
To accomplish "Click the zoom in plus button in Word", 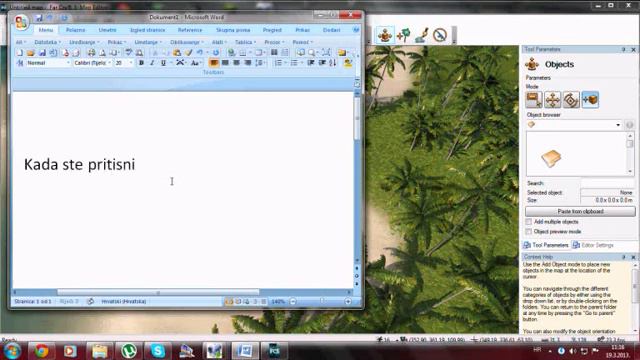I will pos(348,302).
